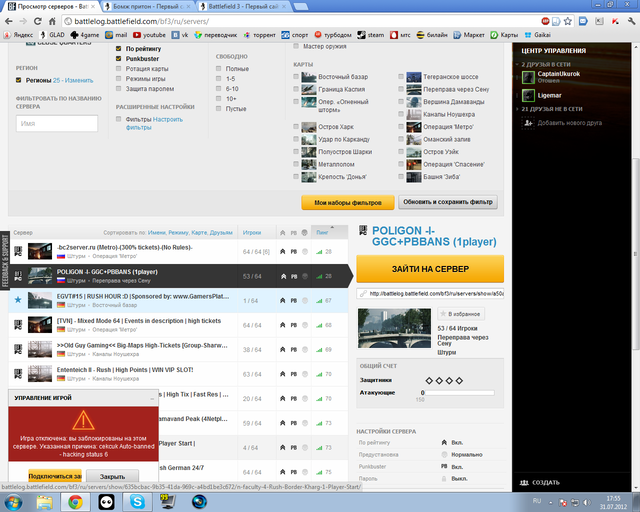This screenshot has height=512, width=640.
Task: Click the Подключиться button in game manager
Action: click(x=55, y=476)
